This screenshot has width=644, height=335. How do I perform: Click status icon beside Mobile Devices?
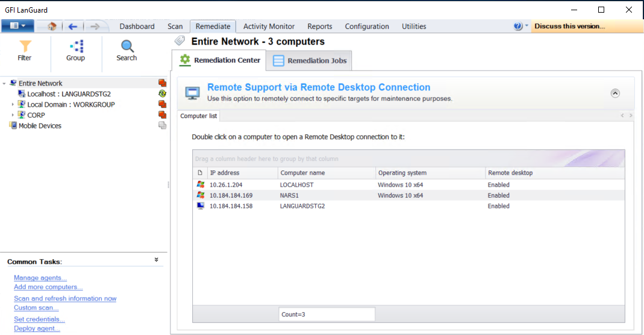click(162, 125)
